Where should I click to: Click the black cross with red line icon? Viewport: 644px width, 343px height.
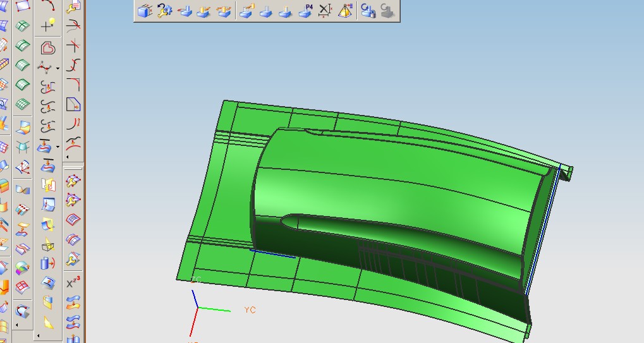click(x=73, y=45)
